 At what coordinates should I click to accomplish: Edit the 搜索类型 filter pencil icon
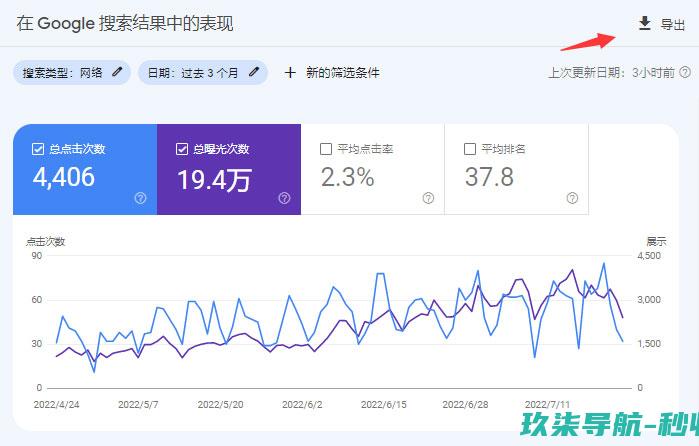(117, 72)
